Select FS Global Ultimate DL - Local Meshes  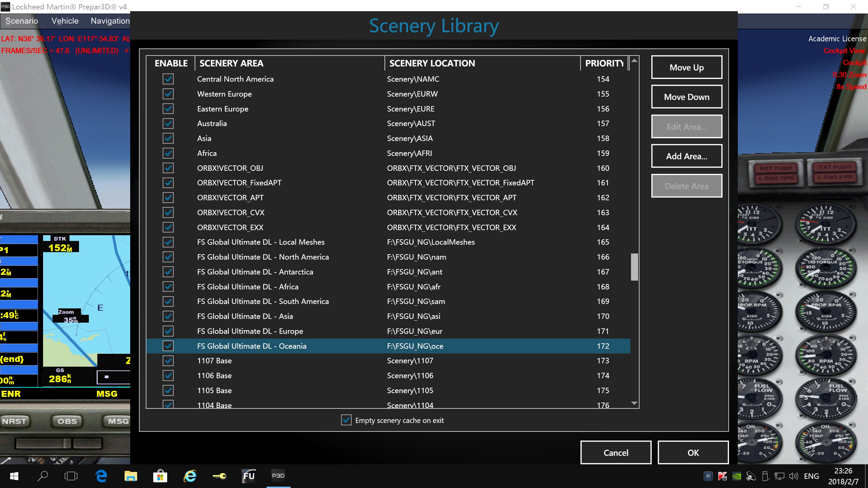(388, 242)
